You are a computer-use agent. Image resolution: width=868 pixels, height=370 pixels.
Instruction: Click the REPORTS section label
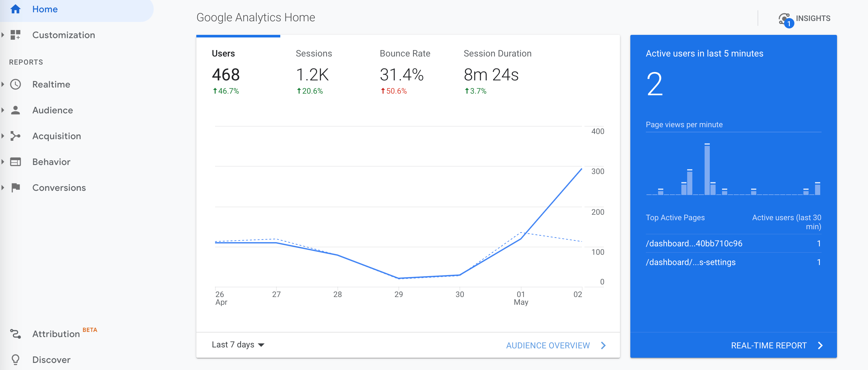tap(26, 62)
